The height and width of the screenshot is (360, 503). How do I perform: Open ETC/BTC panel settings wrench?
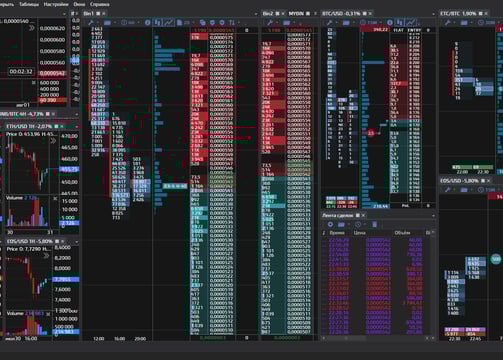pyautogui.click(x=447, y=23)
